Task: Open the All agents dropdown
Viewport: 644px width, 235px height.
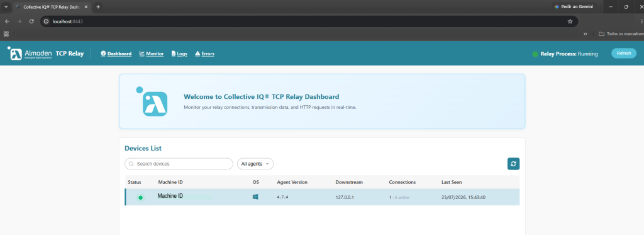Action: coord(255,164)
